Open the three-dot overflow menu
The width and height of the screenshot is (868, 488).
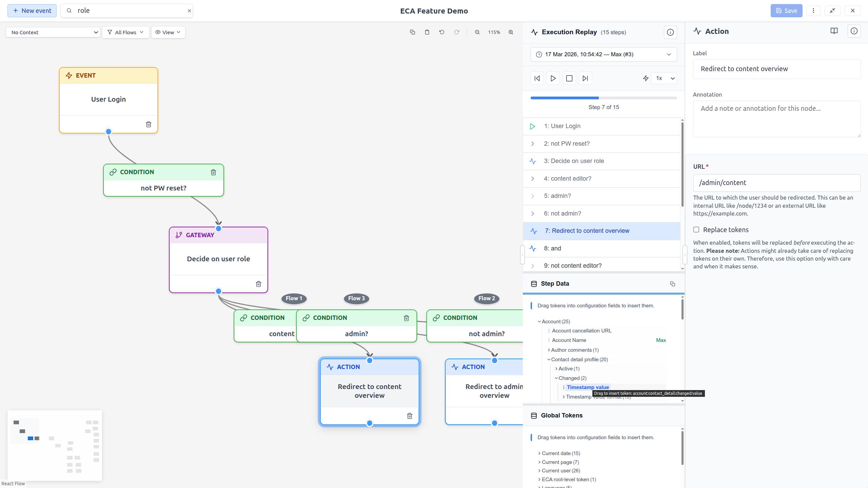coord(814,11)
